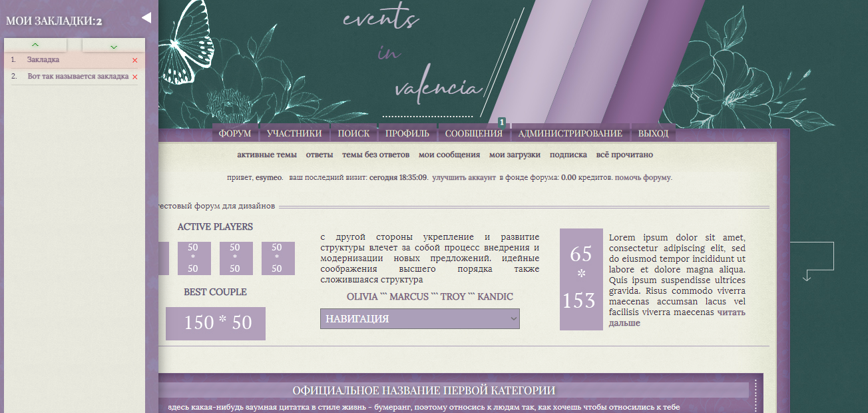Viewport: 868px width, 413px height.
Task: Open the new message notification badge «1»
Action: 501,123
